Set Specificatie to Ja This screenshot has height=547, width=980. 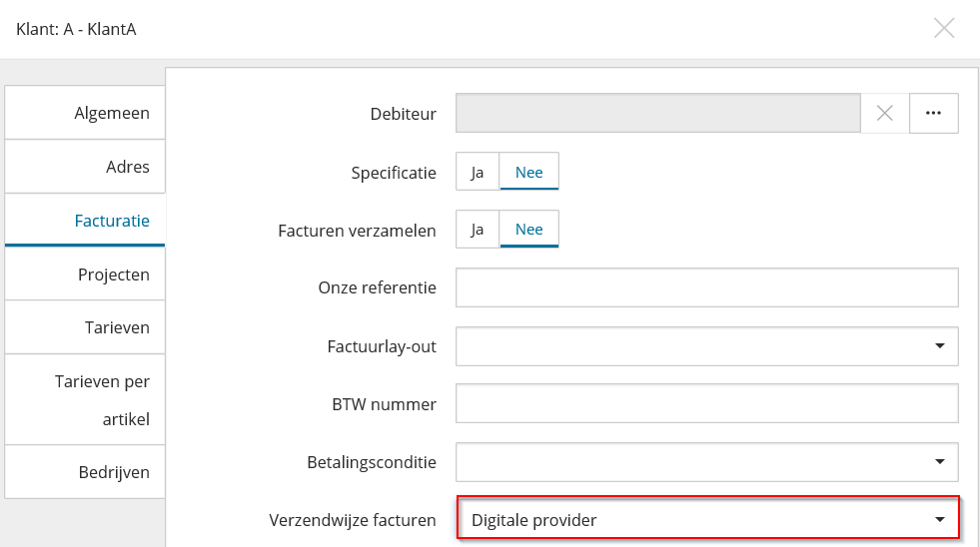click(x=478, y=172)
